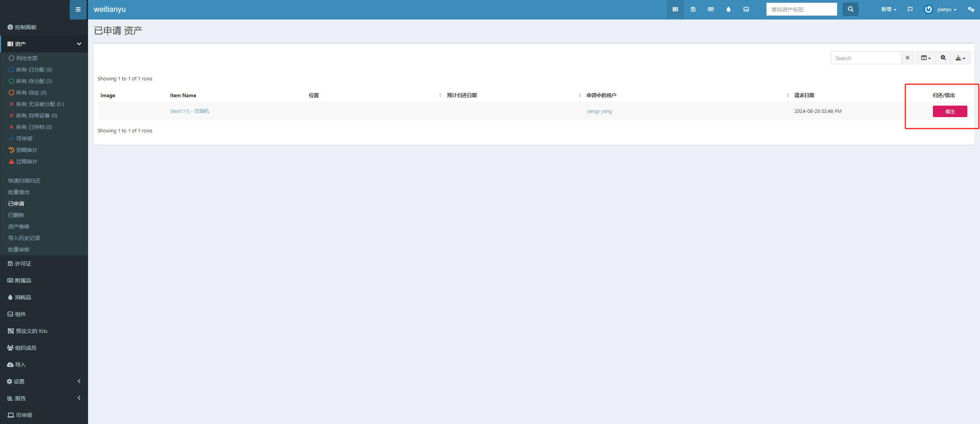Open the export data dropdown
This screenshot has width=980, height=424.
click(x=960, y=58)
